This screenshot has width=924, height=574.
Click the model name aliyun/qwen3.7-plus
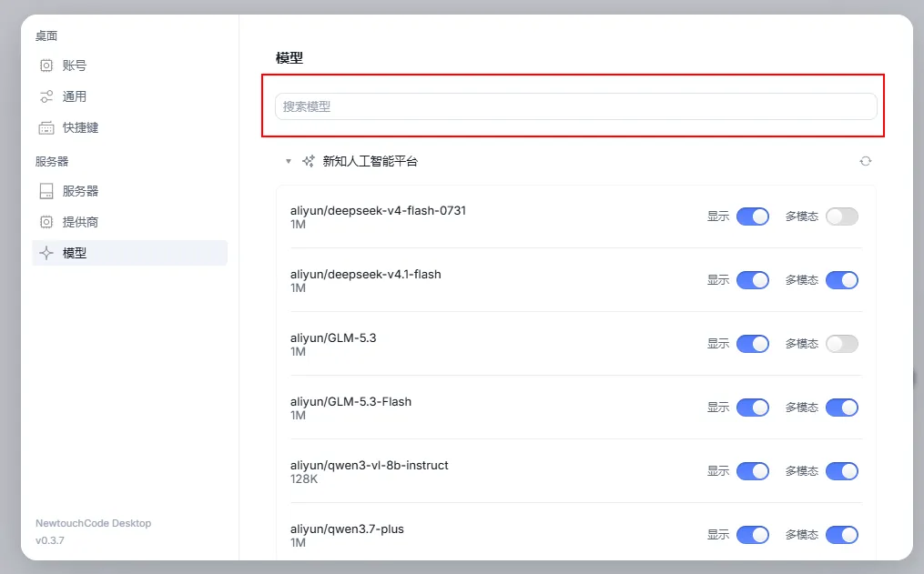tap(347, 529)
